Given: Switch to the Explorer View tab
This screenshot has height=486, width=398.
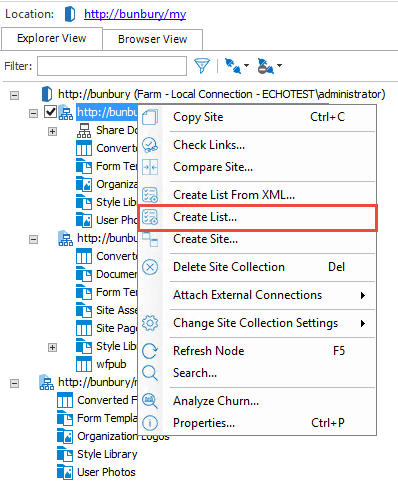Looking at the screenshot, I should point(52,39).
